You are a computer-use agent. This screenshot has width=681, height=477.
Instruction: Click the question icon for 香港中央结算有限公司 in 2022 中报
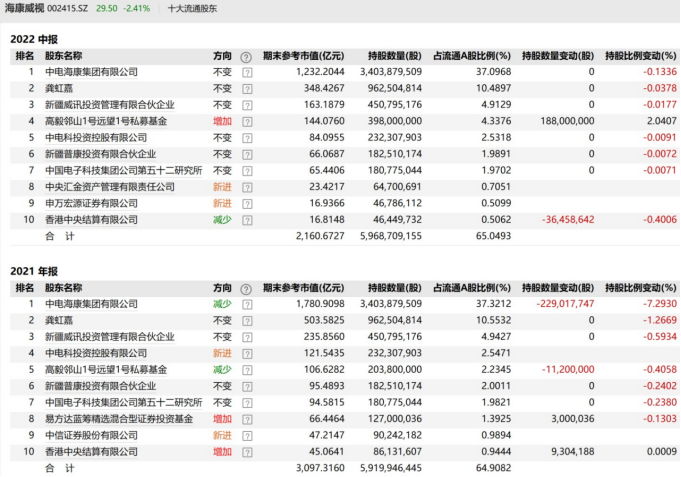247,218
